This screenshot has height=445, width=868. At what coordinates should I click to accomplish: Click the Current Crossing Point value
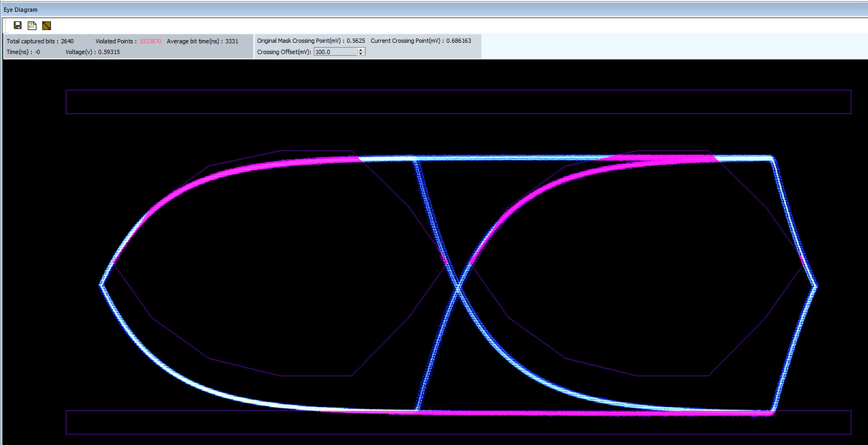(x=459, y=41)
